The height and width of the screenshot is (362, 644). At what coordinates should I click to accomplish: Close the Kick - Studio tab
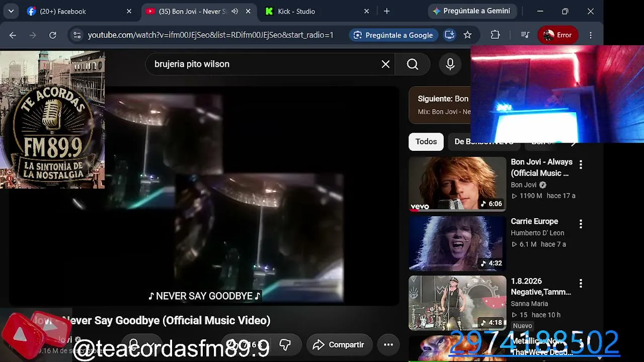366,11
